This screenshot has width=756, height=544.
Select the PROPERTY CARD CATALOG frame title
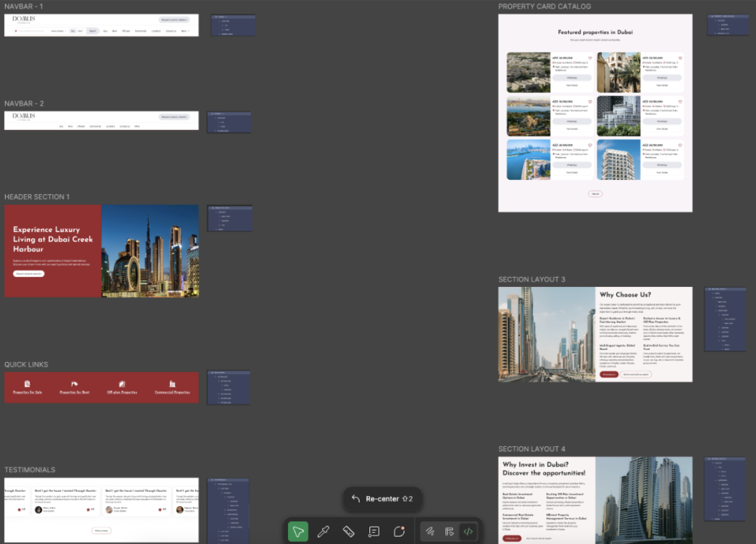point(544,6)
